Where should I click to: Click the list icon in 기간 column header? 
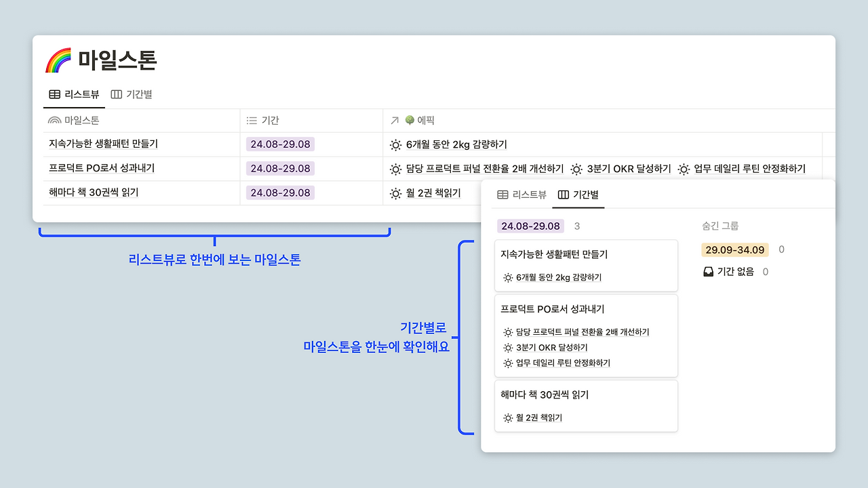pyautogui.click(x=250, y=120)
